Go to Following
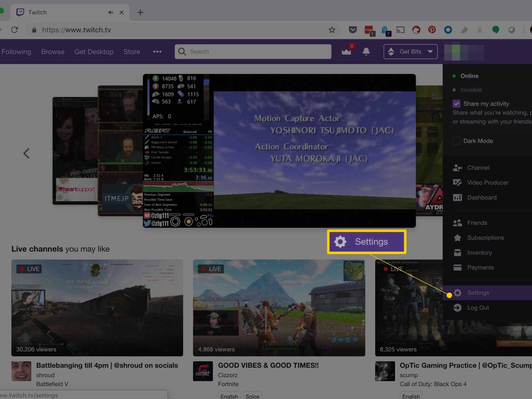The width and height of the screenshot is (532, 399). tap(16, 52)
